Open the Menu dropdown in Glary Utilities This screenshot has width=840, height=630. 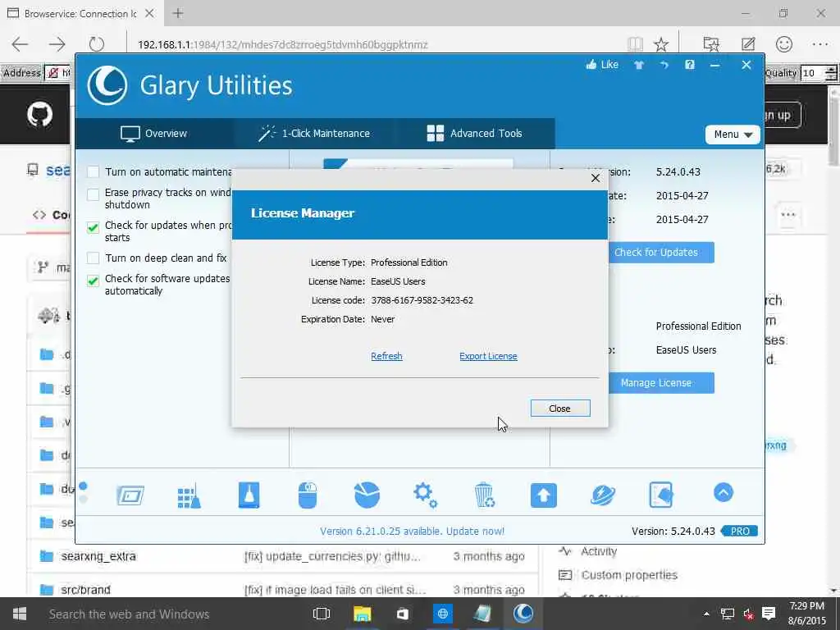[x=733, y=135]
